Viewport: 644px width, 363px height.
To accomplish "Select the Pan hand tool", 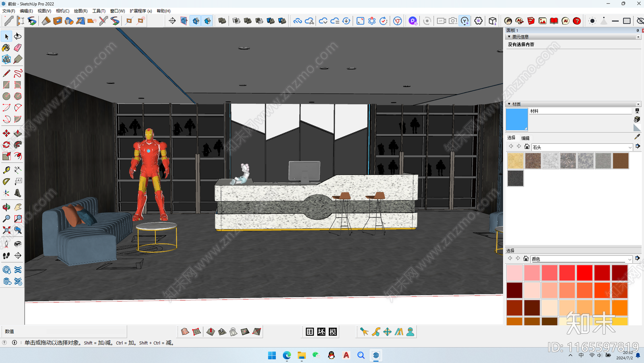I will pos(18,207).
